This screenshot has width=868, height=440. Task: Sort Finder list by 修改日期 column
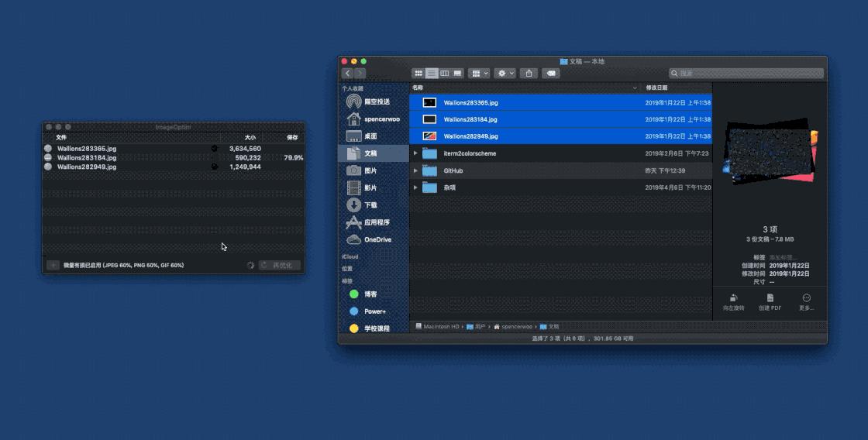tap(677, 88)
